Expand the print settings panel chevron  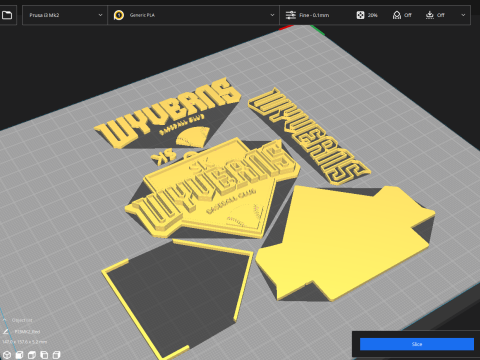tap(463, 15)
